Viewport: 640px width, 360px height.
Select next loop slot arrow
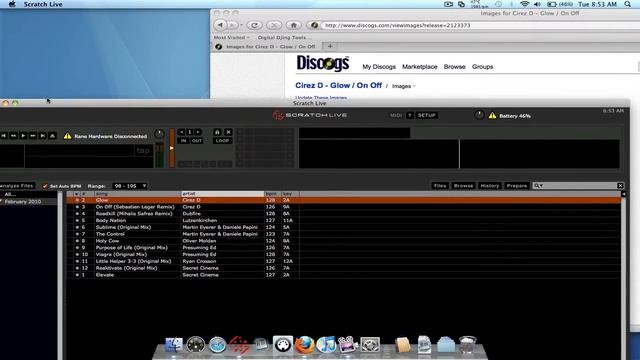click(198, 132)
